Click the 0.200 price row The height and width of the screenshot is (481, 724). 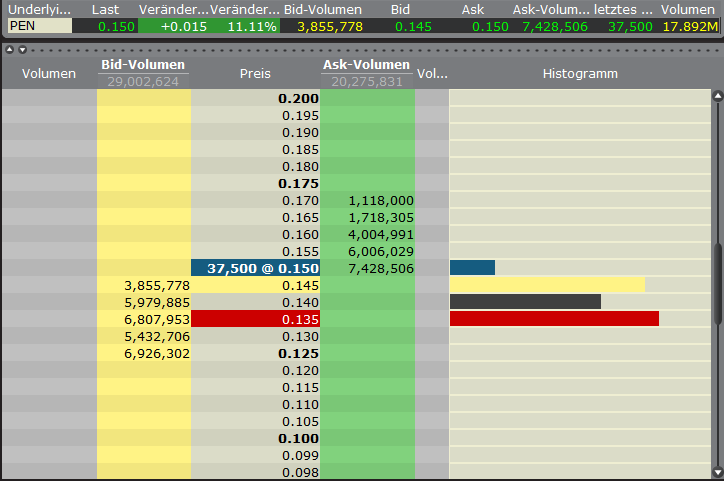pyautogui.click(x=255, y=98)
